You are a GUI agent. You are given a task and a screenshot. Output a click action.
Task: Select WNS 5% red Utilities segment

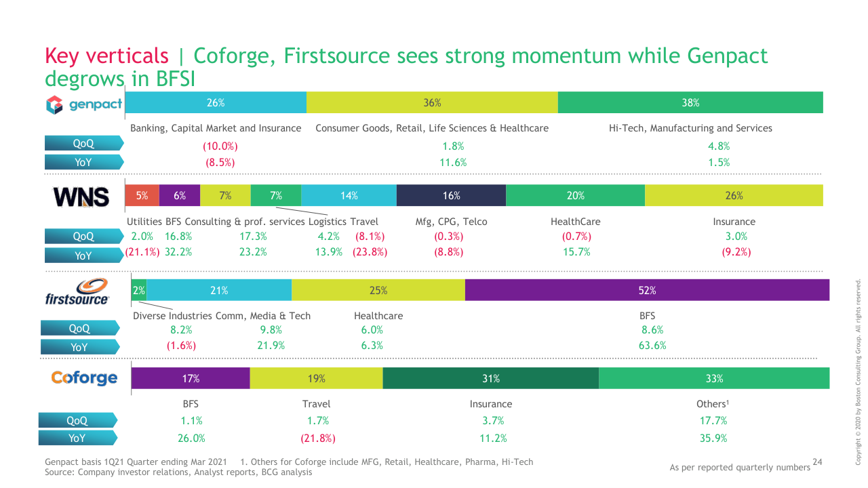(x=142, y=195)
